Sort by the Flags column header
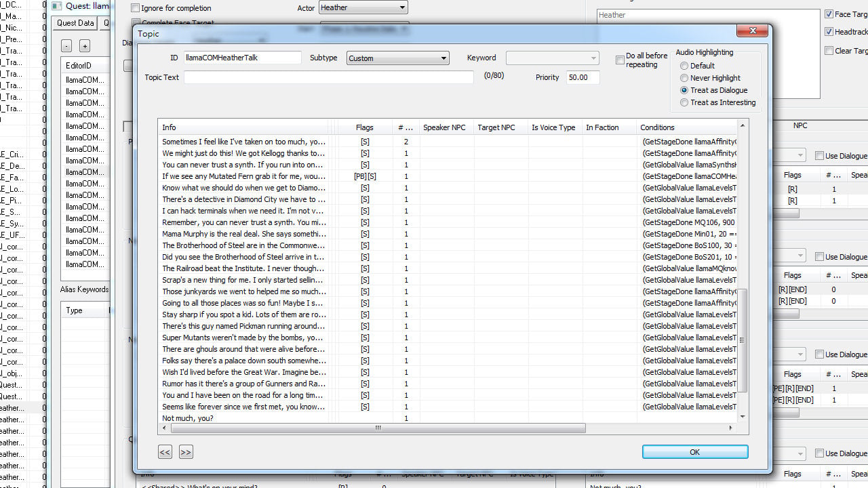The image size is (868, 488). tap(364, 127)
